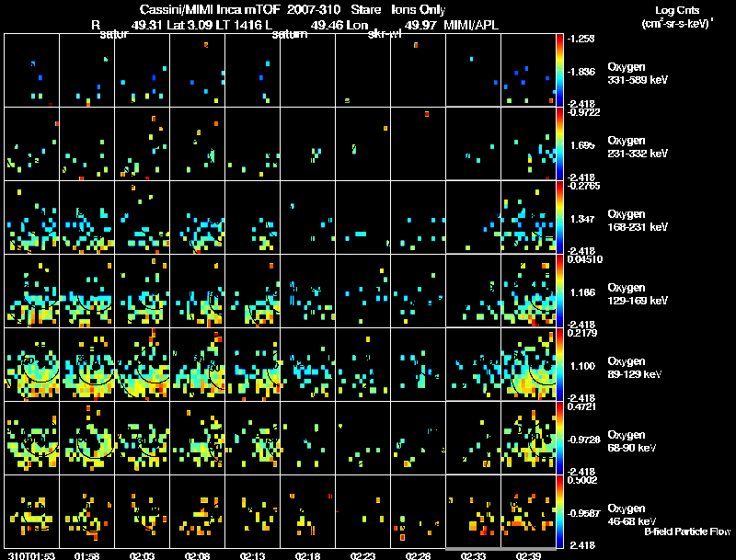This screenshot has width=736, height=560.
Task: Select the '-1.836' colorbar midpoint value
Action: pos(581,72)
